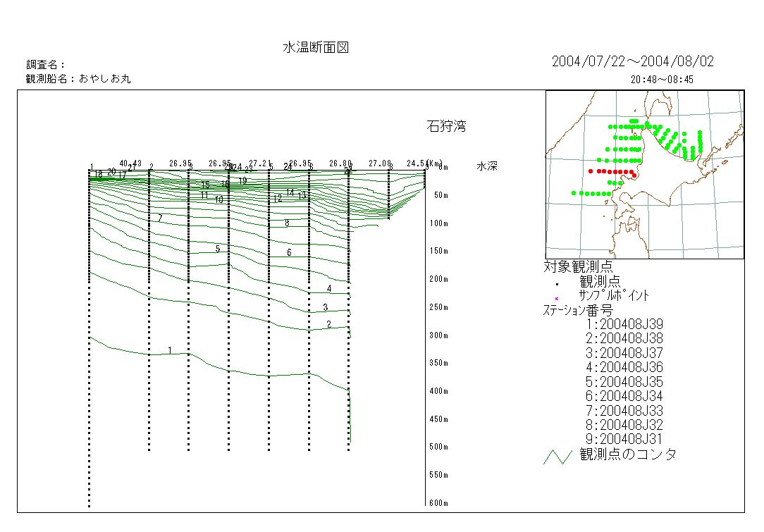Click the 観測点のコンタ legend text

(628, 454)
